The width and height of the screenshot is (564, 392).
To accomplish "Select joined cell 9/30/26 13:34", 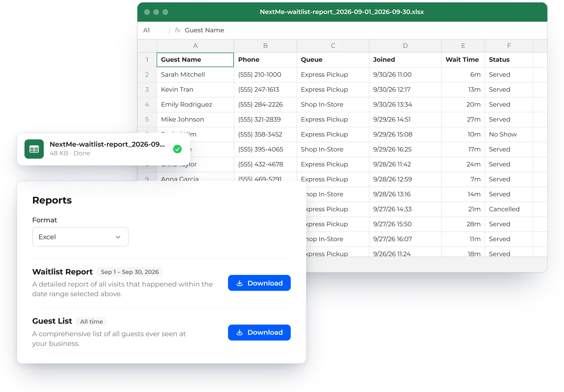I will point(405,105).
